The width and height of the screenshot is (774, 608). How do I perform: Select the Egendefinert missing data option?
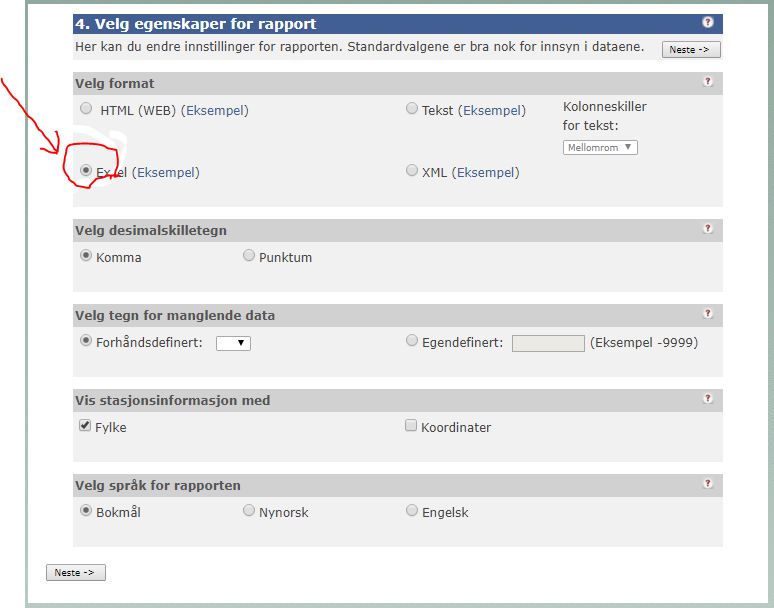click(412, 341)
